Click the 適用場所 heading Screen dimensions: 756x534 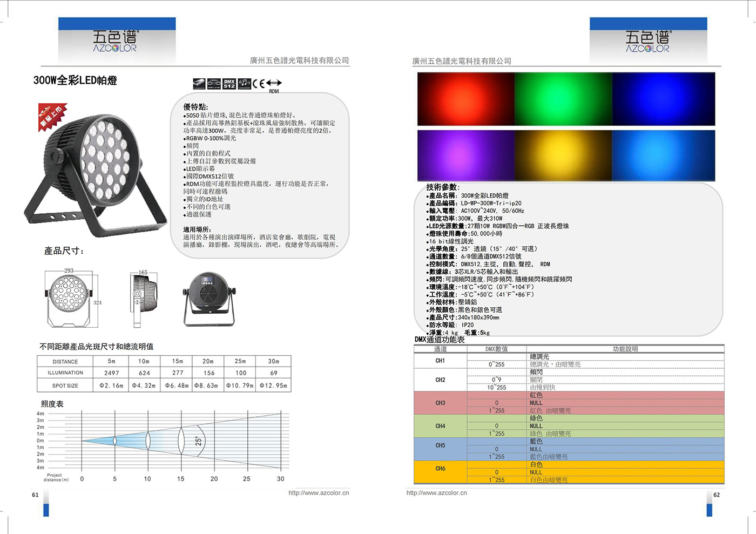coord(197,229)
